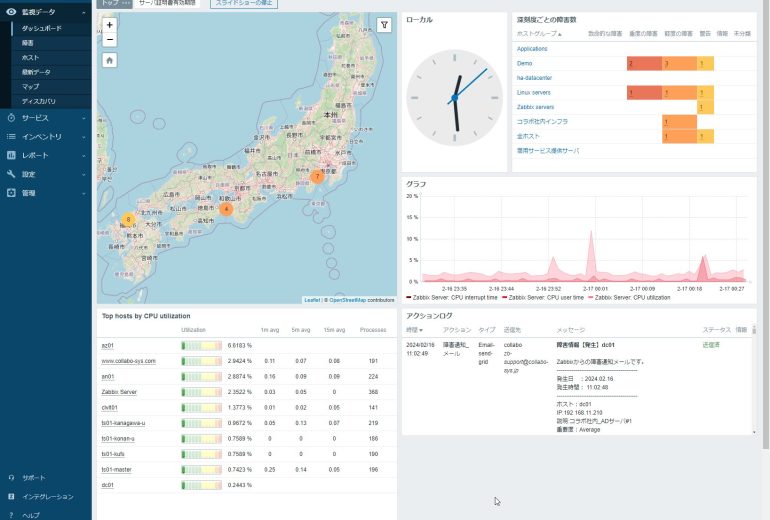Click CPU utilization legend entry in graph
770x520 pixels.
pos(629,298)
